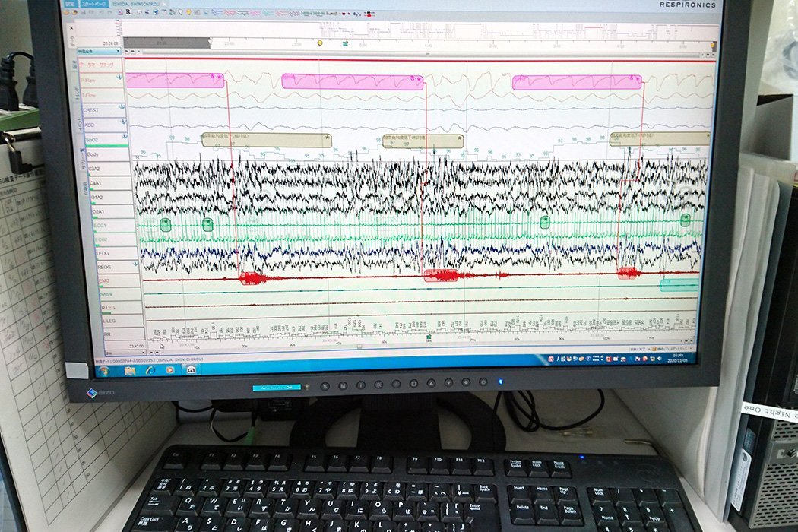Expand the REOG channel arrow
Viewport: 798px width, 532px height.
[x=135, y=264]
